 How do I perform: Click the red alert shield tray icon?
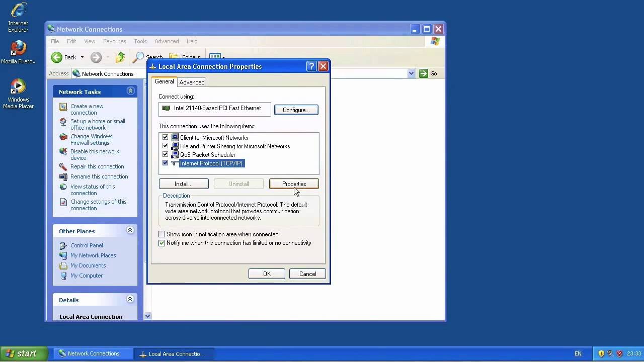point(619,353)
